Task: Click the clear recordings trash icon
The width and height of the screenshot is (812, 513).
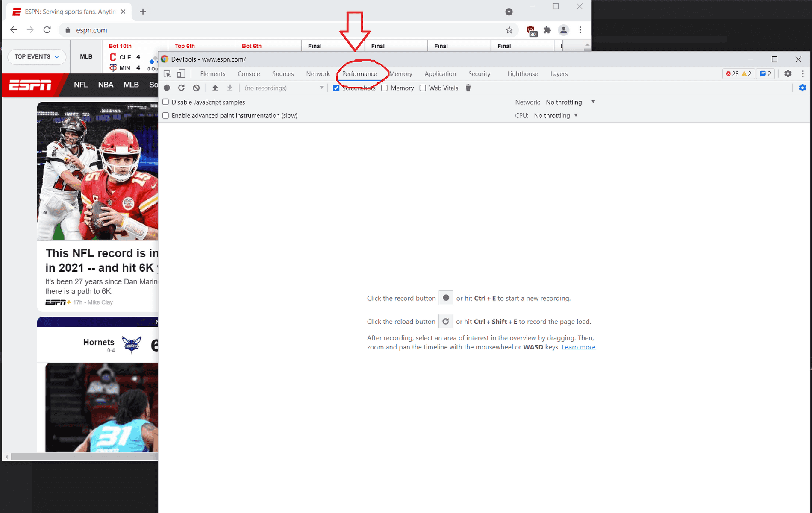Action: 468,88
